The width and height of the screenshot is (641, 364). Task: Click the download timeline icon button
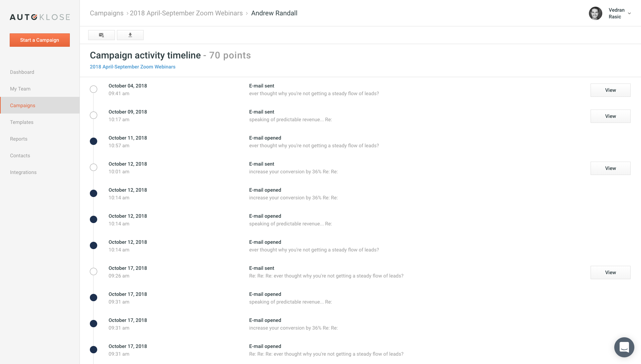[x=130, y=35]
